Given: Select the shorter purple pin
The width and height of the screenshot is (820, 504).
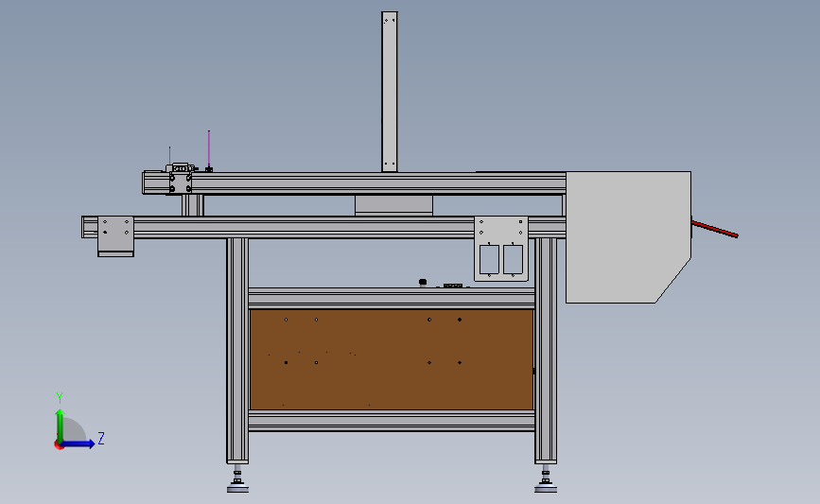Looking at the screenshot, I should 169,156.
